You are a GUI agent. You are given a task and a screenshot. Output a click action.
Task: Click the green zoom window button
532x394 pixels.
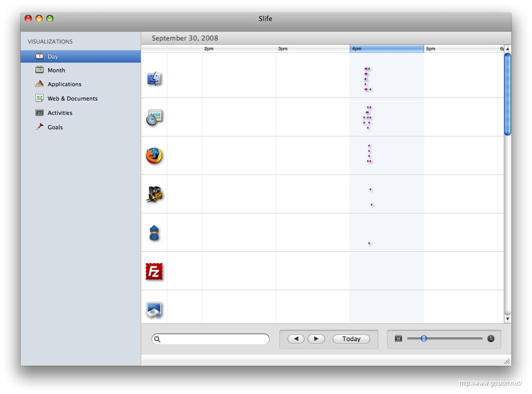click(50, 19)
